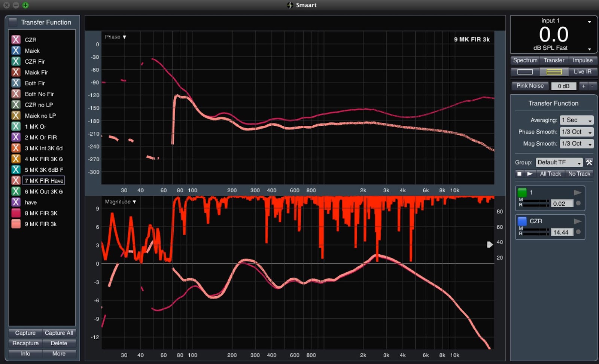Start all transfer function measurements

(530, 174)
